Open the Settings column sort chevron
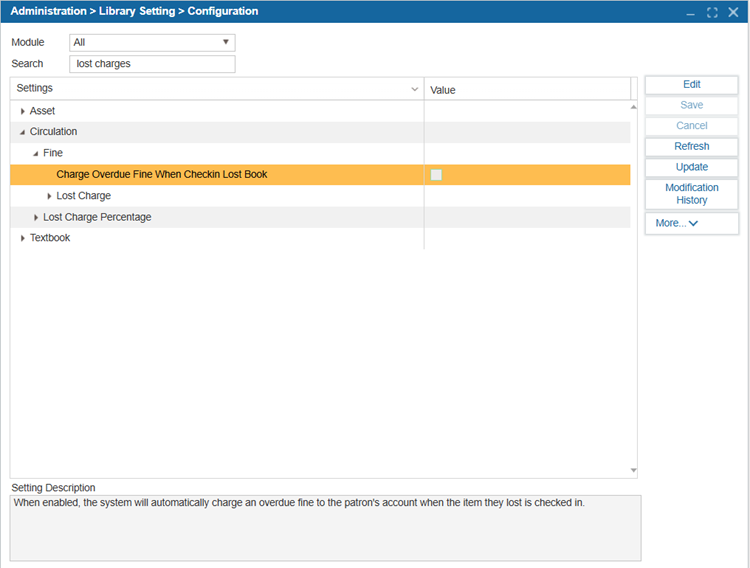Image resolution: width=750 pixels, height=568 pixels. 415,89
